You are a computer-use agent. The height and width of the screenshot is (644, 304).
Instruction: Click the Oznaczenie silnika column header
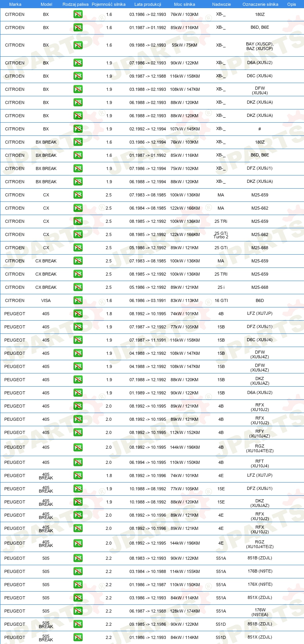[260, 4]
